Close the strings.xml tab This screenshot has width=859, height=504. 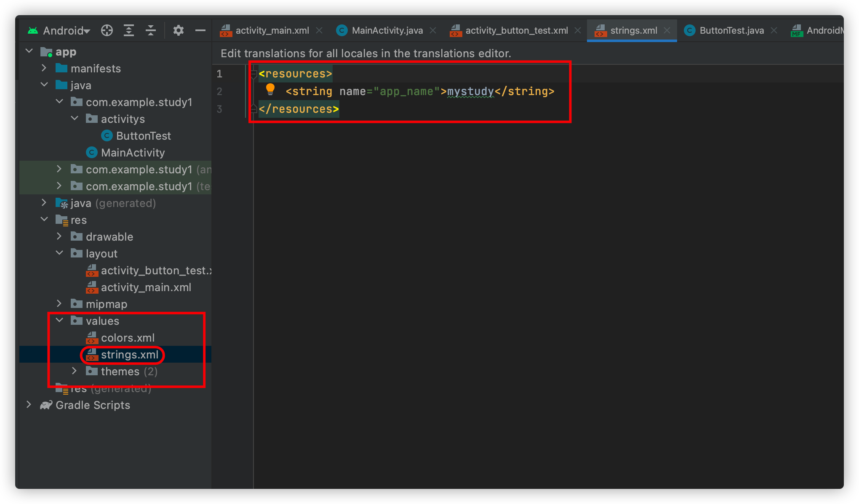[667, 30]
